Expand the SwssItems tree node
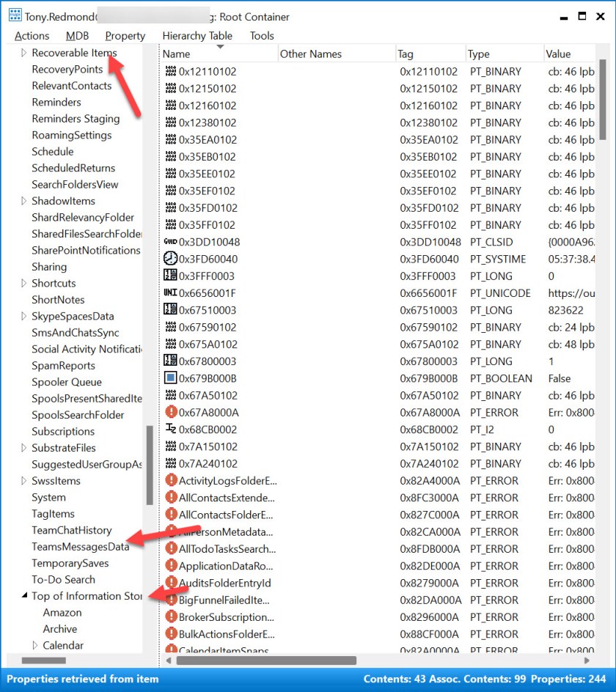This screenshot has height=692, width=616. pyautogui.click(x=24, y=481)
